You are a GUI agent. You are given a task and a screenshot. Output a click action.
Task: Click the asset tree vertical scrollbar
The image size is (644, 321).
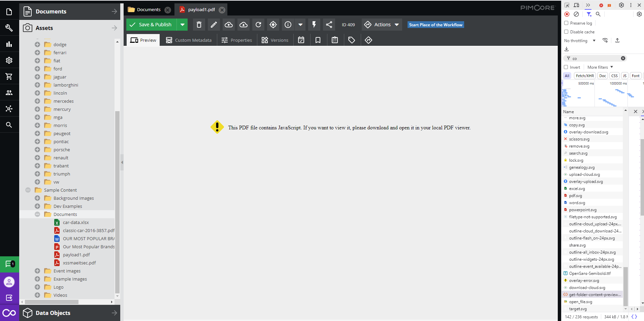117,202
